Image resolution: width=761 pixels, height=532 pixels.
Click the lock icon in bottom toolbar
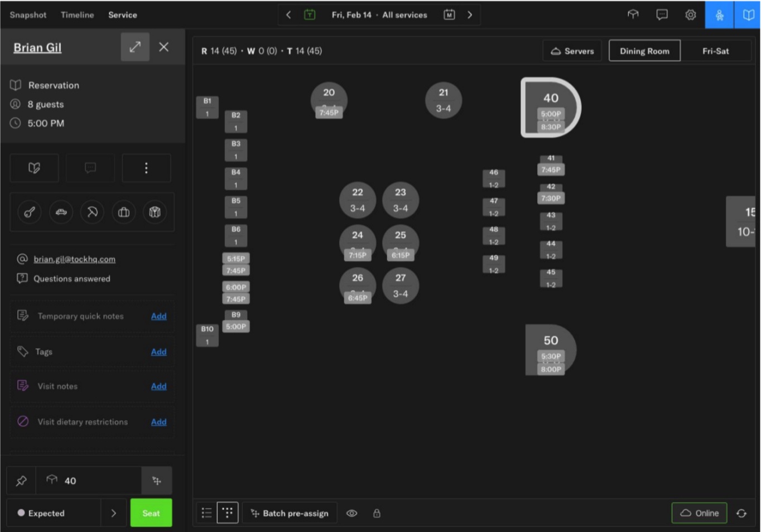tap(377, 513)
